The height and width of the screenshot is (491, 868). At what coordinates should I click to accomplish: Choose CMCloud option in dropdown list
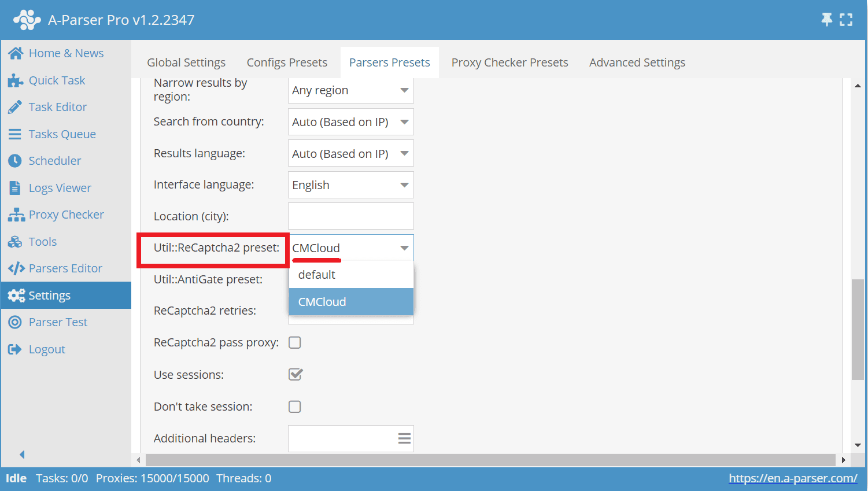point(351,302)
